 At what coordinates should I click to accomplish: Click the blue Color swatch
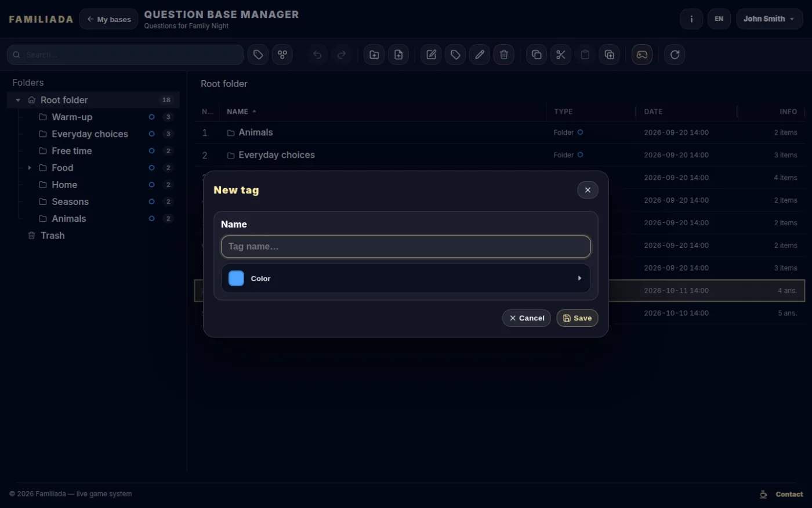pos(236,279)
